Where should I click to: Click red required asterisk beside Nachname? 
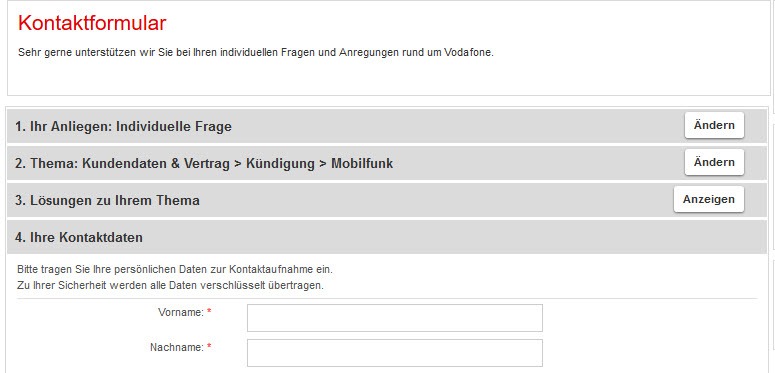(x=209, y=347)
